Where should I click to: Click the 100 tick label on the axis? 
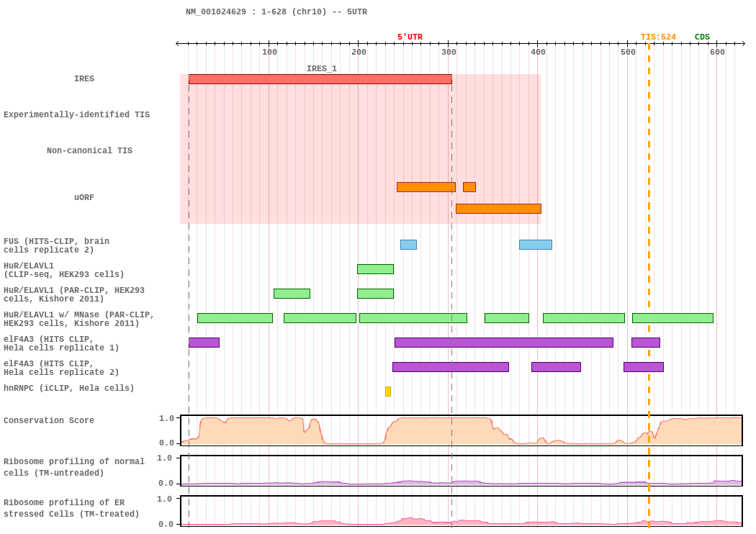(x=269, y=52)
